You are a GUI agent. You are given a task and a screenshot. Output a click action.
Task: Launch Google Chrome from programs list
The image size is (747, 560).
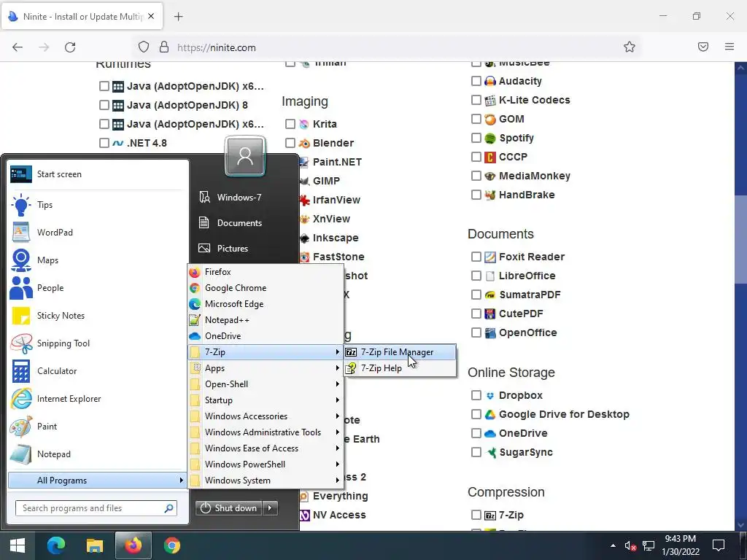(x=266, y=288)
